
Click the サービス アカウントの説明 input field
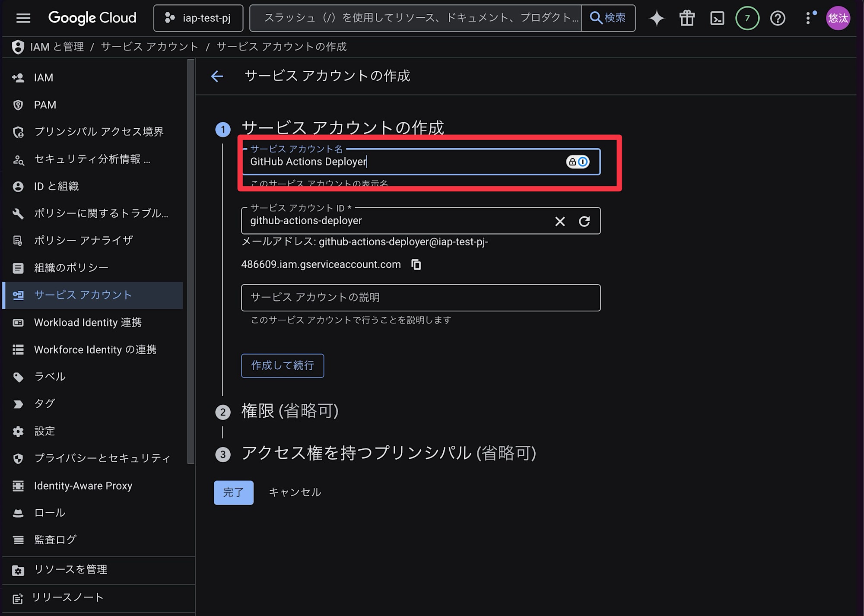click(420, 297)
